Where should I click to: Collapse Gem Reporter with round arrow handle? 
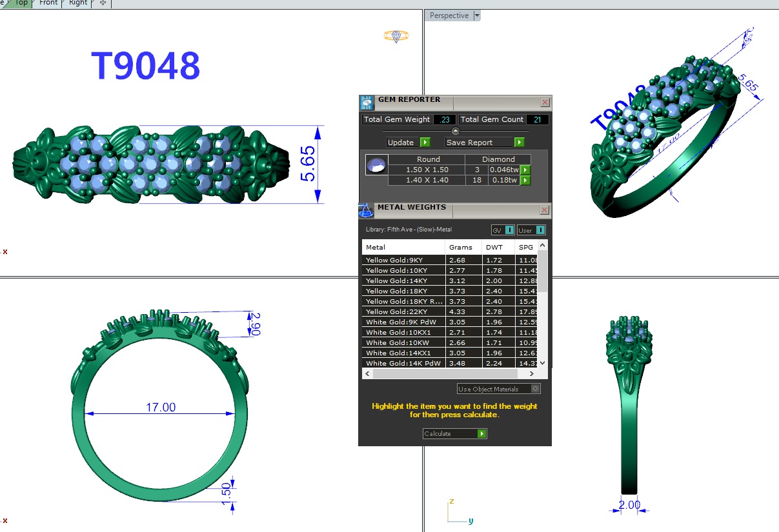pos(455,131)
